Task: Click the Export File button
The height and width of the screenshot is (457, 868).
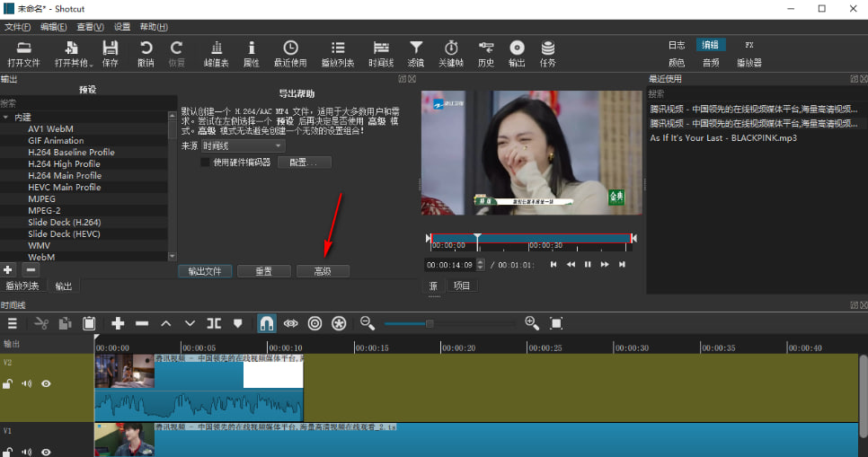Action: click(204, 271)
